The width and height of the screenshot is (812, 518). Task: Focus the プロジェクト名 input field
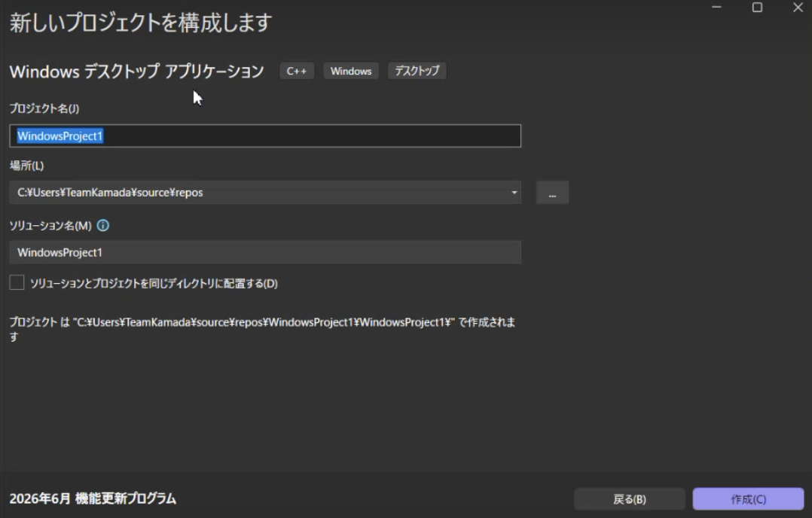(x=265, y=136)
